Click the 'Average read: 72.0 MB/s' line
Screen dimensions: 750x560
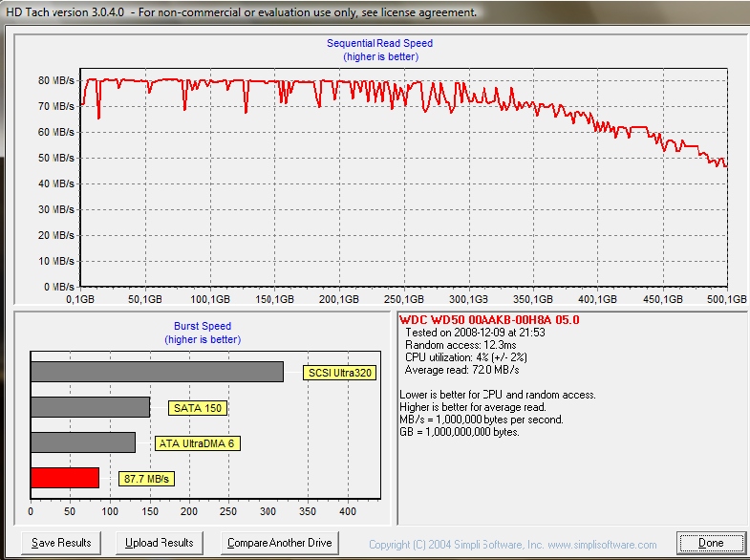462,370
